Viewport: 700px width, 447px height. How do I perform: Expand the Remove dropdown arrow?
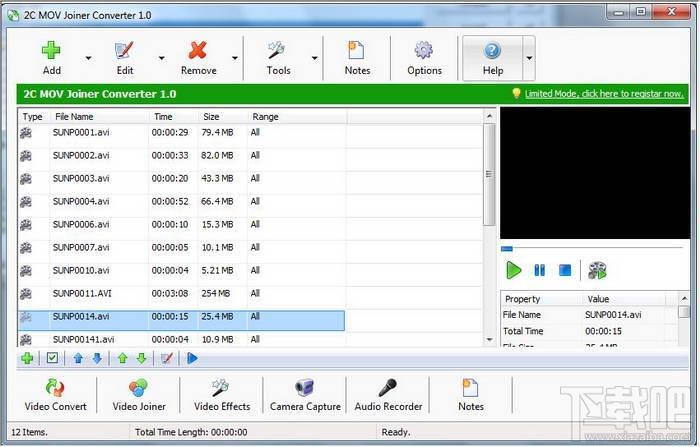tap(235, 58)
